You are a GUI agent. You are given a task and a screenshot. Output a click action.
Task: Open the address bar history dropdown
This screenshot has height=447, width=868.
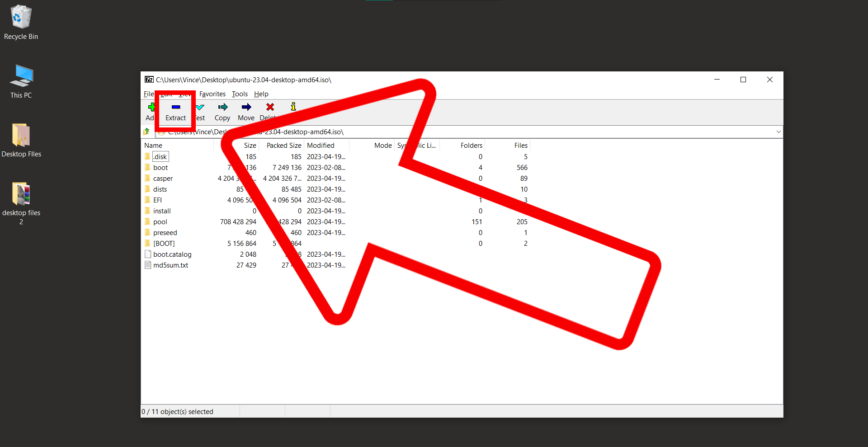pyautogui.click(x=778, y=132)
